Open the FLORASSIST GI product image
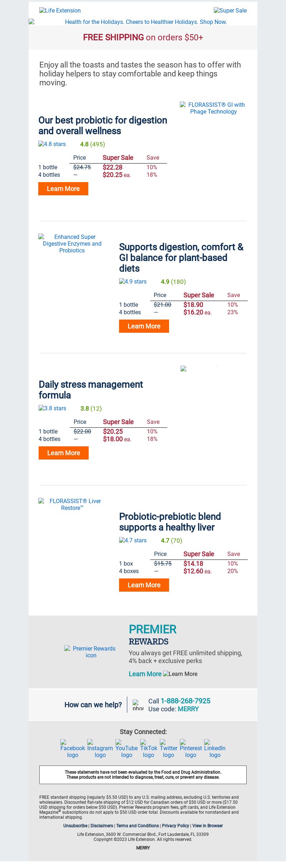286x868 pixels. (213, 108)
